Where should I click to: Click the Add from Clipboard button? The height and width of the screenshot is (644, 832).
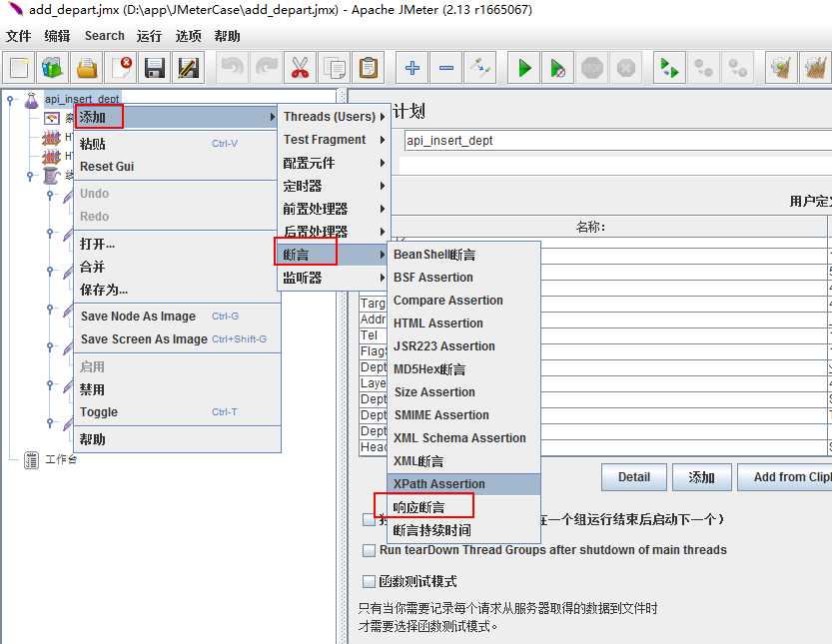point(785,477)
